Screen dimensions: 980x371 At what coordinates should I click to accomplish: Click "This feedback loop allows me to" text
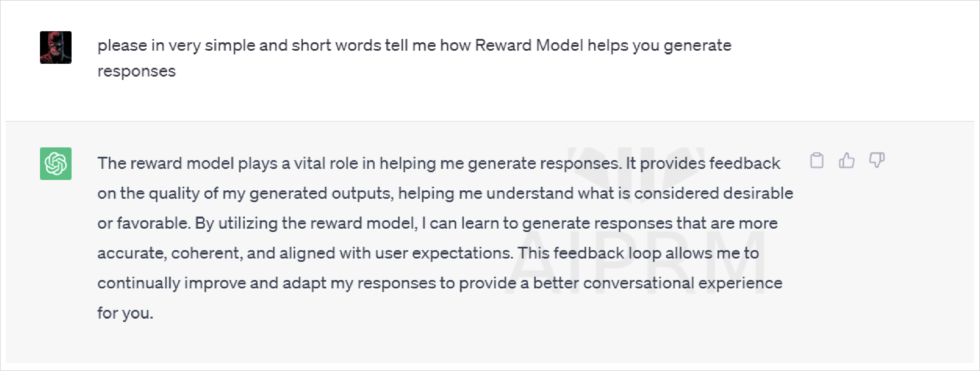tap(638, 253)
